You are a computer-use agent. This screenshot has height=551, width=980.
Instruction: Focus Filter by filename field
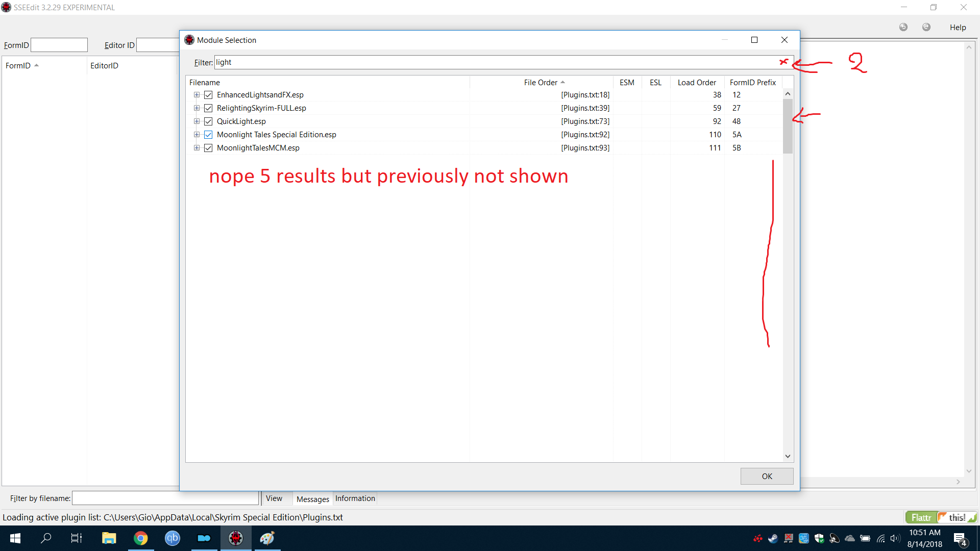coord(165,498)
